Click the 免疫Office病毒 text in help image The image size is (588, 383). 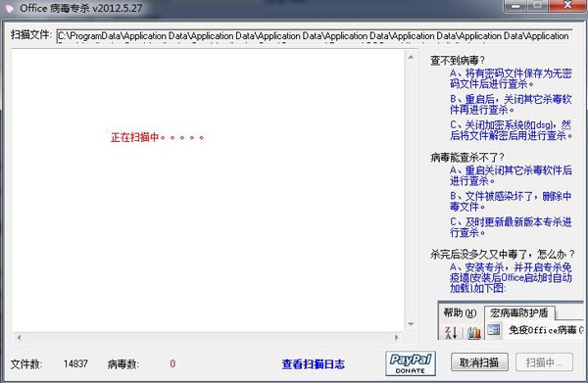(x=546, y=330)
